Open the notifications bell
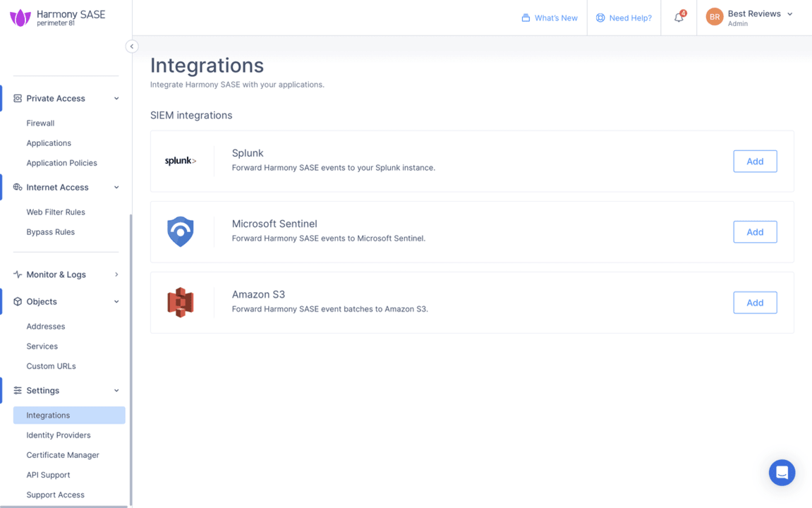 678,17
